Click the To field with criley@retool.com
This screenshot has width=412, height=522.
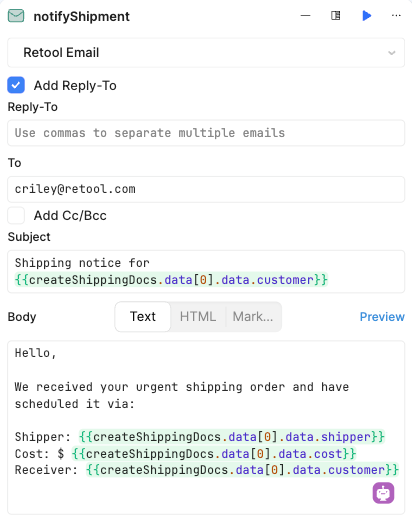[206, 189]
